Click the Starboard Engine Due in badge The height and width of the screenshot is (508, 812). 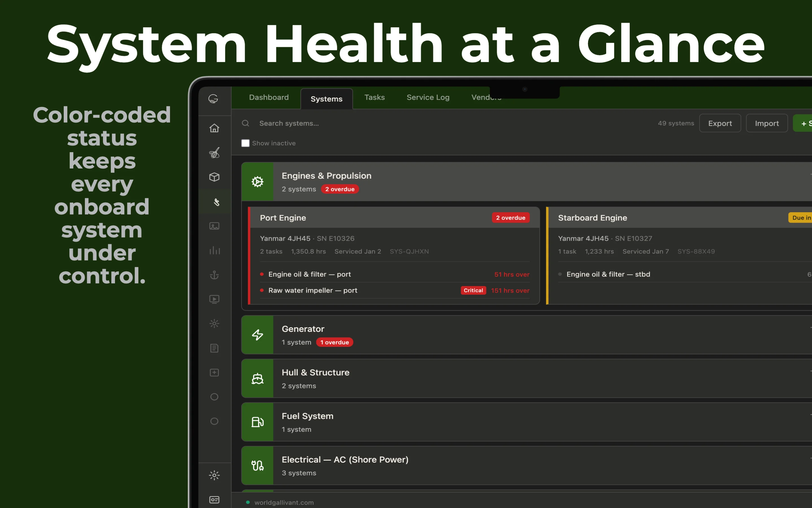(801, 218)
